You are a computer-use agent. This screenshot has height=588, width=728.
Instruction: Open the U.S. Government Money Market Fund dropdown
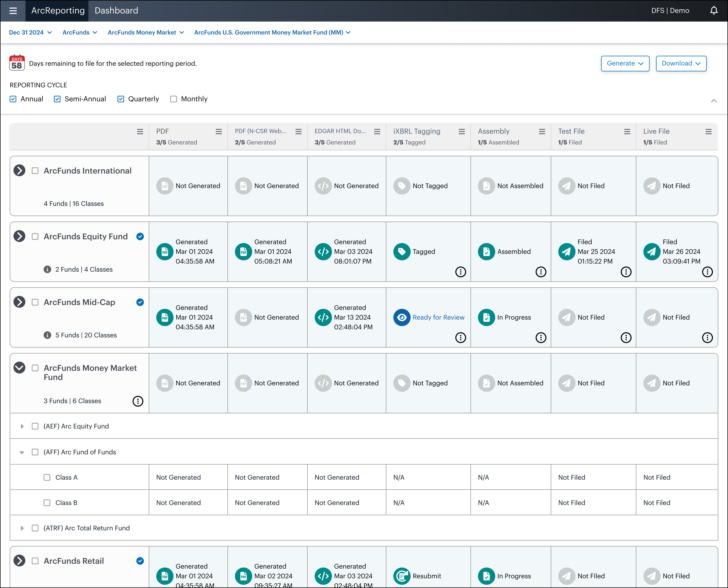coord(273,33)
